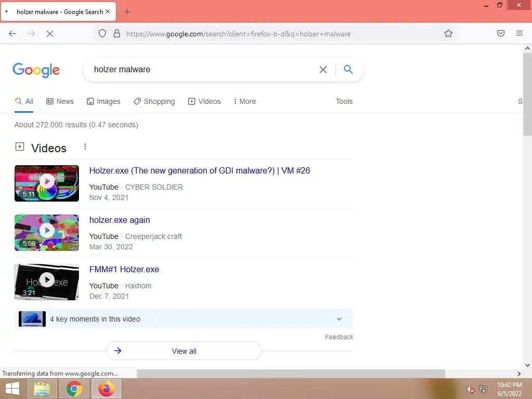532x399 pixels.
Task: Open the search Tools button
Action: (x=344, y=101)
